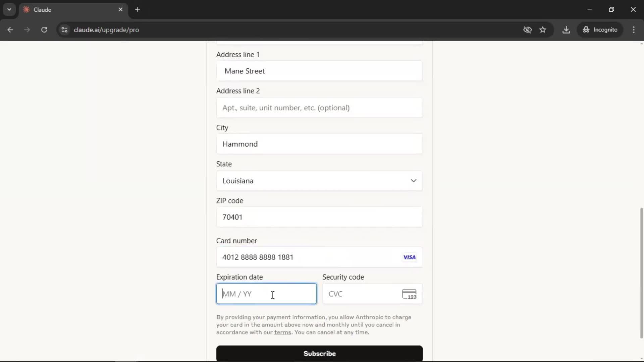Click the 'Expiration date' label text
This screenshot has height=362, width=644.
tap(239, 277)
